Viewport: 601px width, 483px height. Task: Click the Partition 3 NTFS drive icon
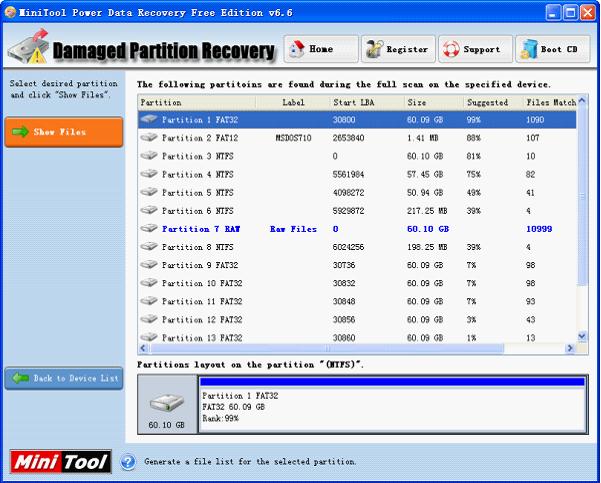click(x=149, y=156)
